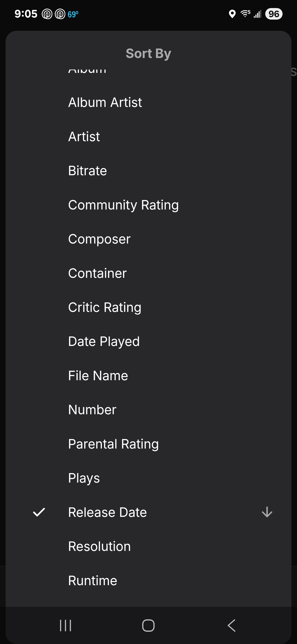Tap the location icon in the status bar
The height and width of the screenshot is (644, 297).
point(232,14)
